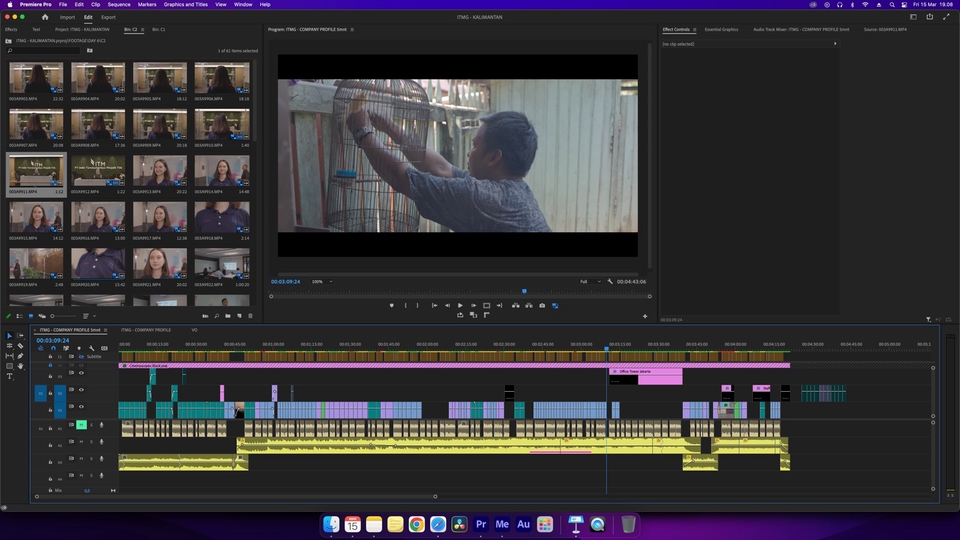Open the Program monitor settings wrench
This screenshot has width=960, height=540.
click(x=610, y=282)
